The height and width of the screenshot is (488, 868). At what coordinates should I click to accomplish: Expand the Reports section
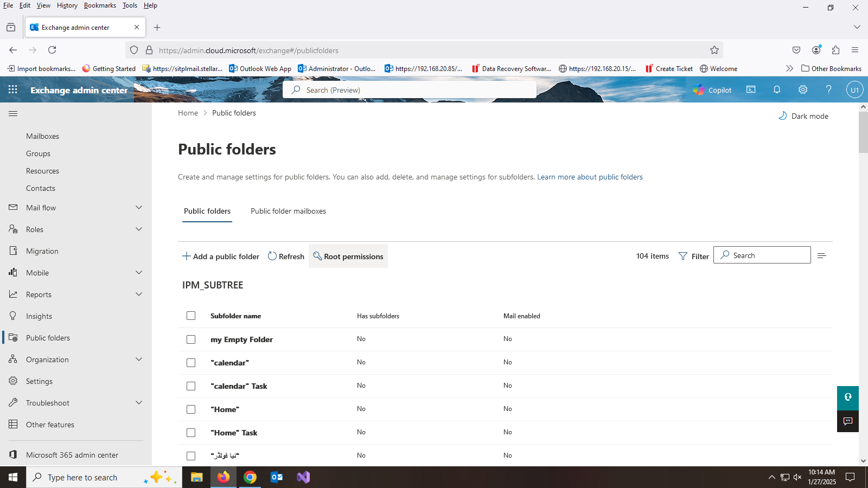tap(139, 294)
